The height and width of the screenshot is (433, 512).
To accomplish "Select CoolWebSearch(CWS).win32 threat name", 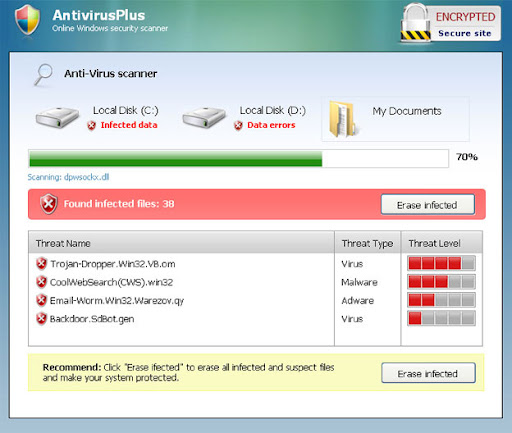I will tap(111, 282).
